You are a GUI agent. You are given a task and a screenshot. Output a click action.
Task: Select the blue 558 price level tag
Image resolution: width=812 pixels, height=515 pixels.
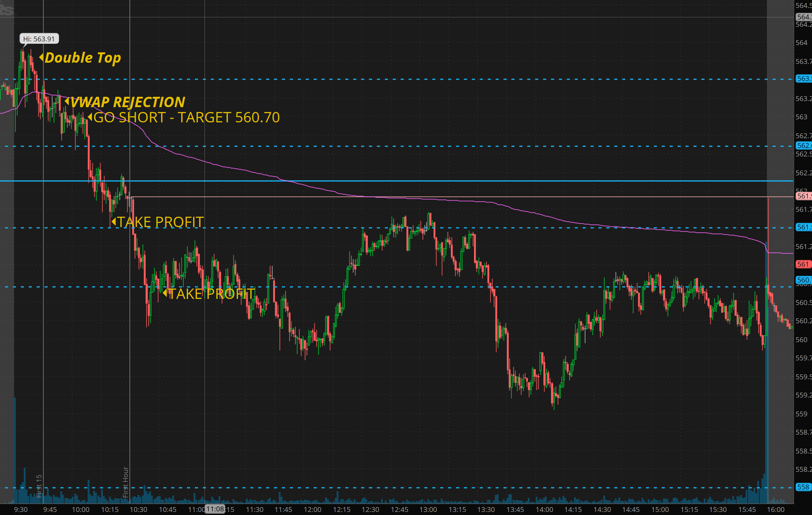[x=803, y=487]
